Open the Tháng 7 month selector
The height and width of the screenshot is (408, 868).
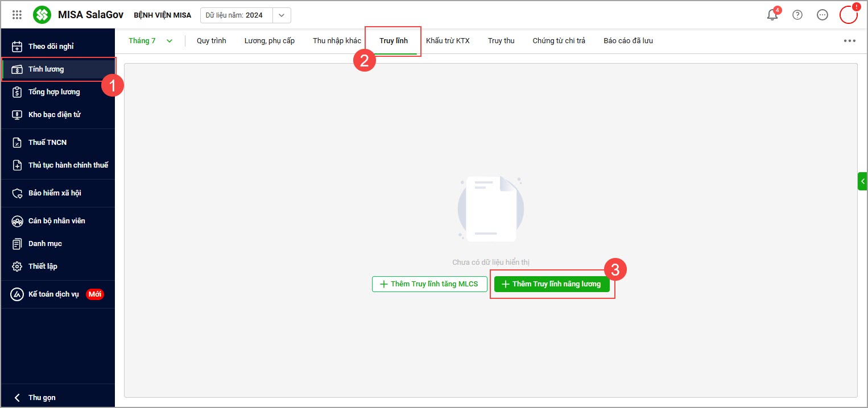(x=150, y=41)
